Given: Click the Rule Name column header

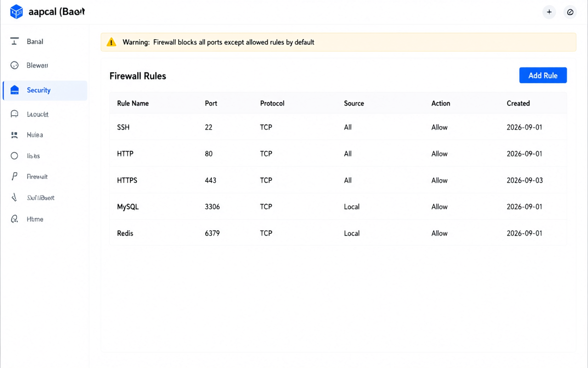Looking at the screenshot, I should (133, 103).
